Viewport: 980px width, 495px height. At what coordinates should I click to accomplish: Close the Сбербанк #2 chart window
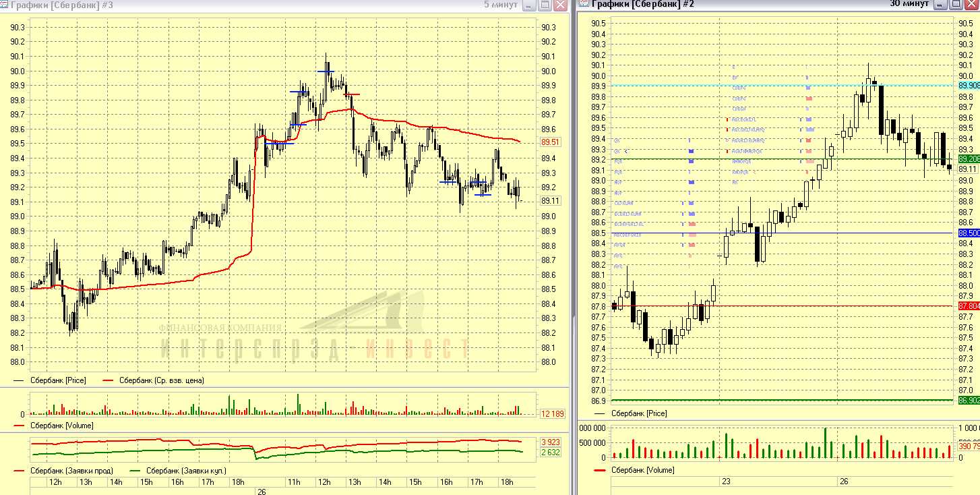(971, 4)
